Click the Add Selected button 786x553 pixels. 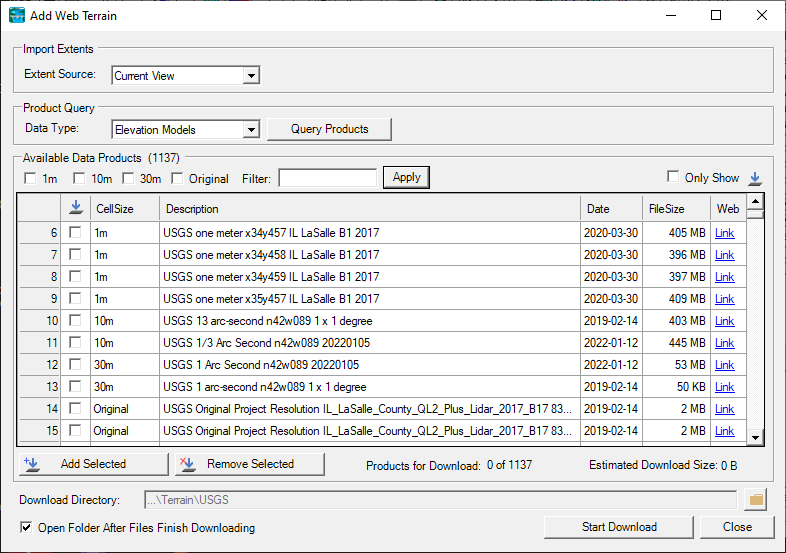93,464
